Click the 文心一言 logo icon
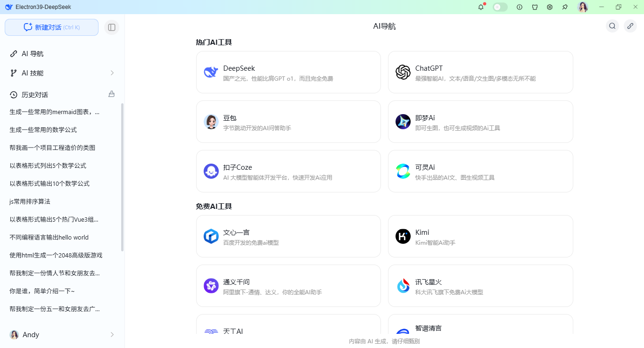 (x=211, y=236)
